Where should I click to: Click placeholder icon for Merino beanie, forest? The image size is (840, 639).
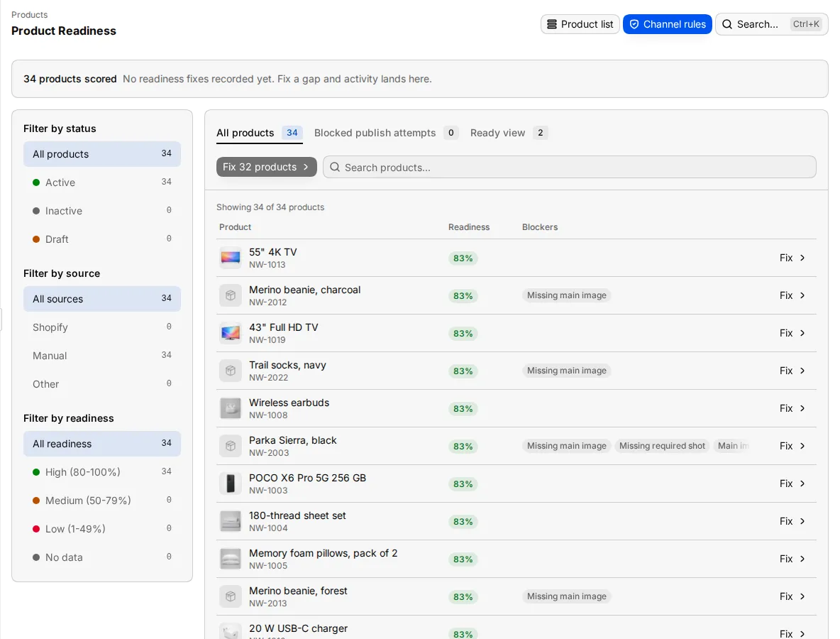[231, 596]
